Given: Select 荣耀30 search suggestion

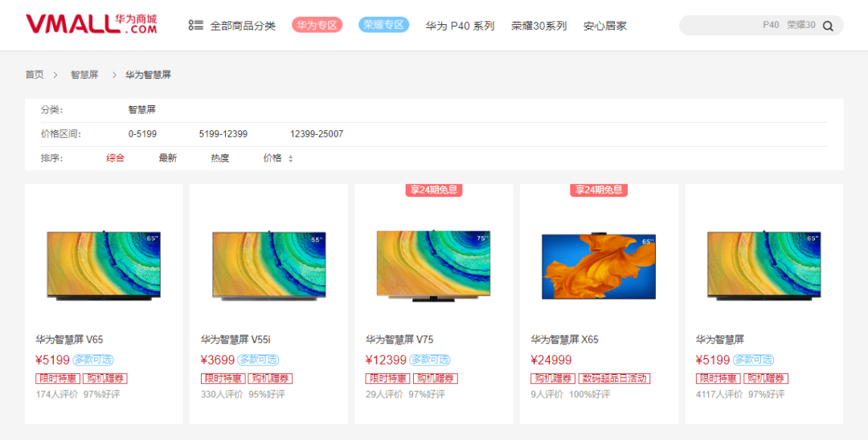Looking at the screenshot, I should pos(801,25).
